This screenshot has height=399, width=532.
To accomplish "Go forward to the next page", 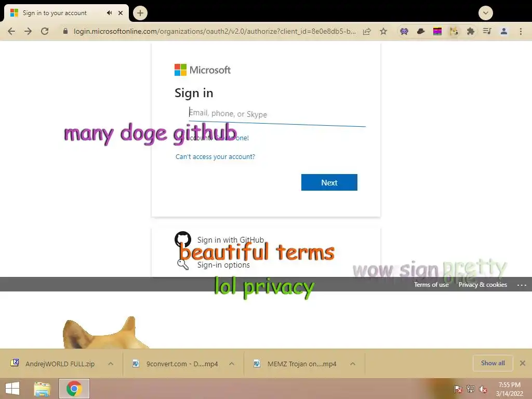I will tap(28, 31).
